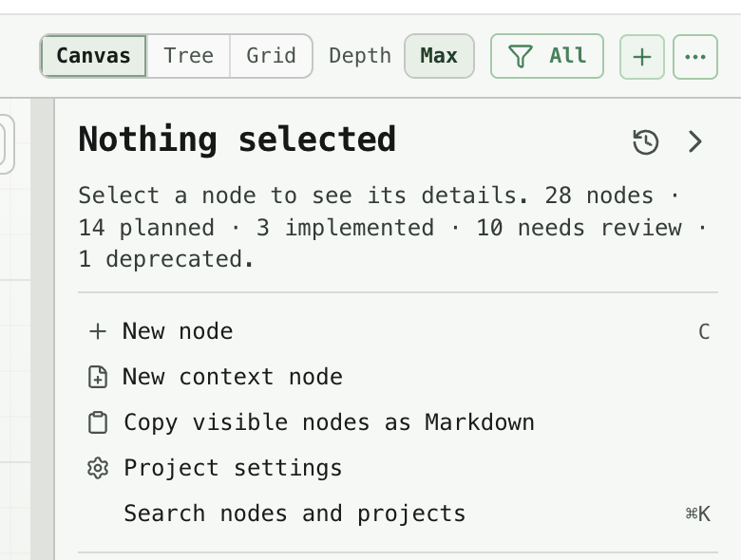Click the node count summary text
Viewport: 741px width, 560px height.
pos(392,228)
